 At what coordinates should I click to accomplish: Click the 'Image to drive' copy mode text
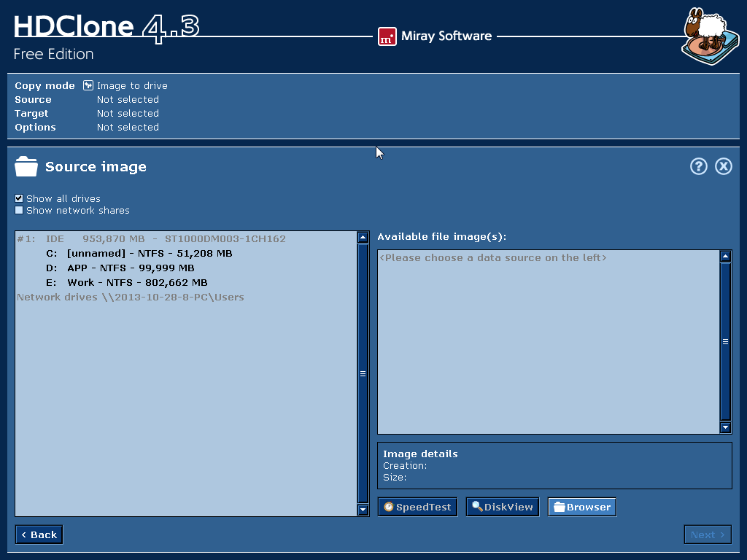click(x=132, y=86)
